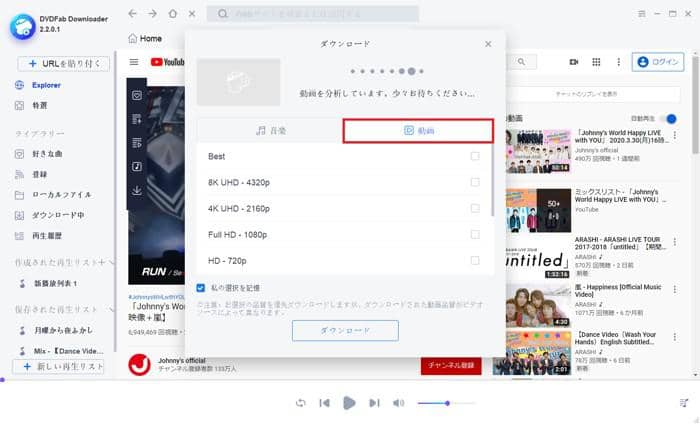Open 登録 subscriptions in the sidebar
Screen dimensions: 700x424
point(39,175)
